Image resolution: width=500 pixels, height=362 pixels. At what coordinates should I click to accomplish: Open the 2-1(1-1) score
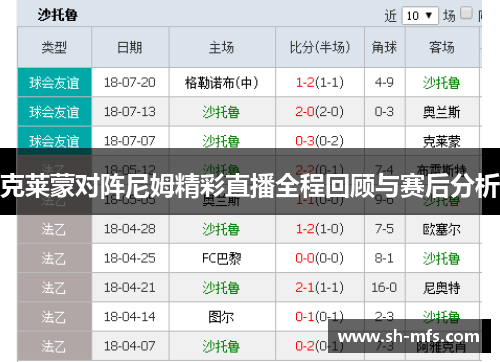320,288
